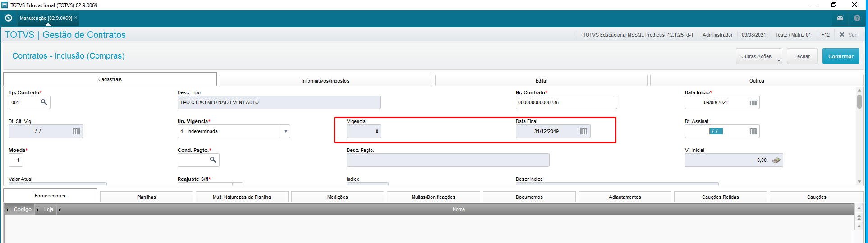868x243 pixels.
Task: Select the Planilhas tab
Action: point(147,197)
